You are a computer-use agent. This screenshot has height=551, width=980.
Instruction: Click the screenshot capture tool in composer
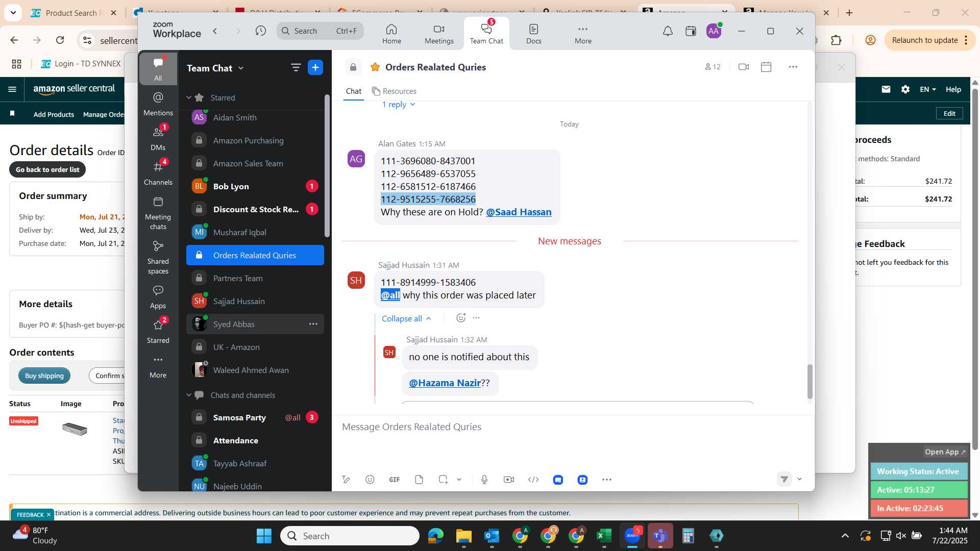pos(443,480)
